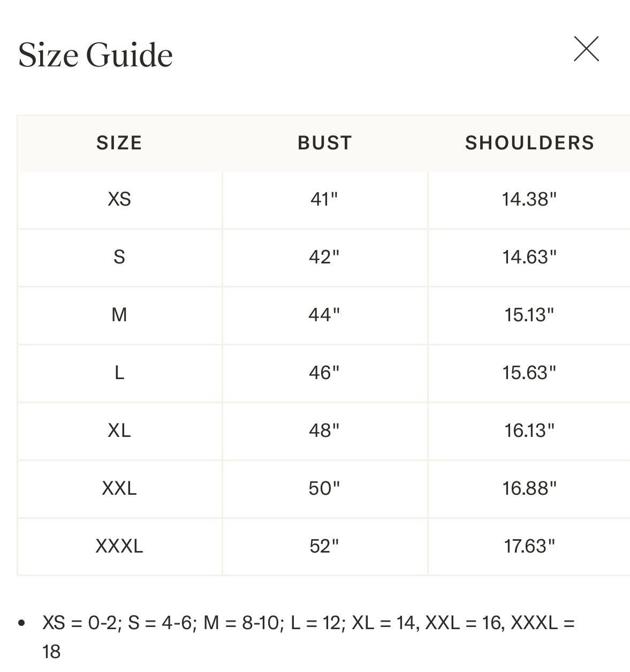The height and width of the screenshot is (672, 630).
Task: Click the SIZE column header
Action: pos(119,143)
